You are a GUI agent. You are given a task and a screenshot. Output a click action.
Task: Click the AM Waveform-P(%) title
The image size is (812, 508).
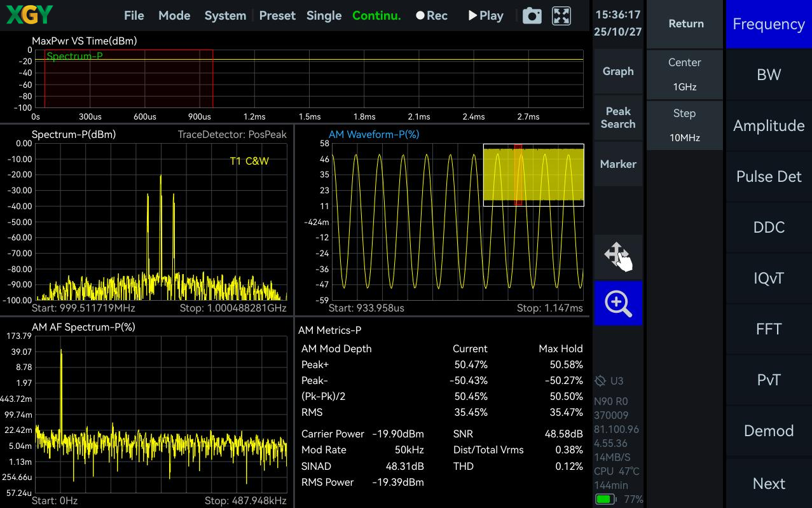[374, 134]
